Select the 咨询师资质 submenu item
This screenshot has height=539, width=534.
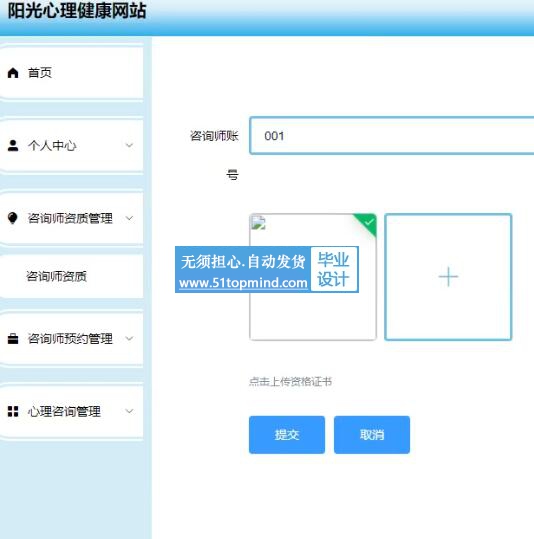tap(72, 276)
